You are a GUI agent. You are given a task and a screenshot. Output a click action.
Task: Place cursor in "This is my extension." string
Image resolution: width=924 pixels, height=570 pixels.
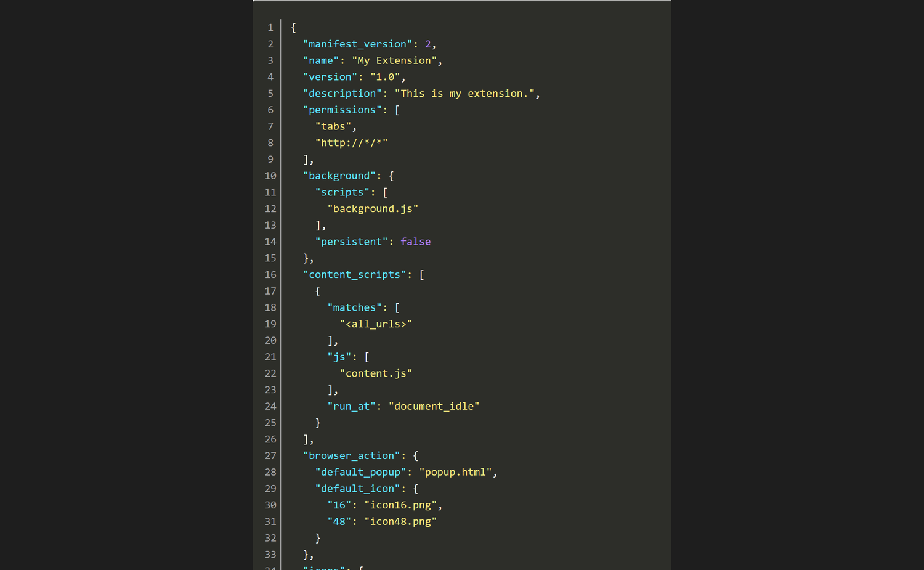coord(464,94)
